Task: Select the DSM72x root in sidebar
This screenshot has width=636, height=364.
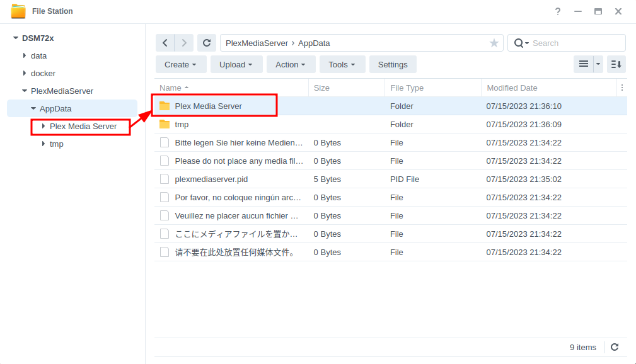Action: coord(38,38)
